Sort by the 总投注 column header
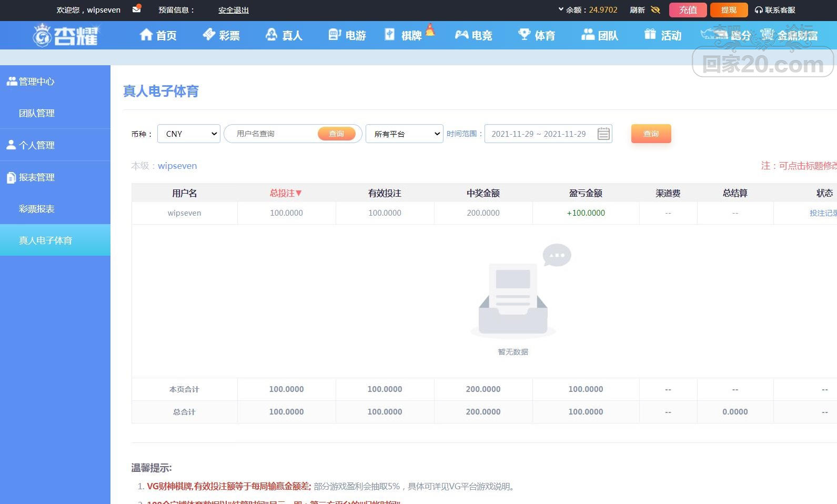 tap(286, 193)
